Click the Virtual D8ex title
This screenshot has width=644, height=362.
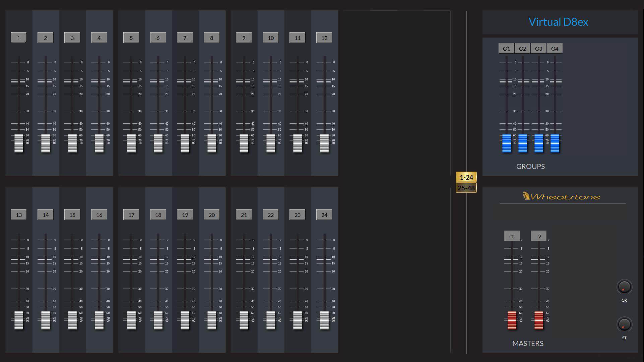pos(558,22)
